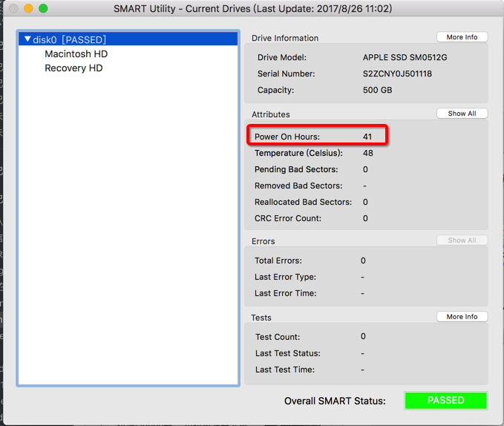Image resolution: width=504 pixels, height=426 pixels.
Task: Click the Total Errors label
Action: pyautogui.click(x=278, y=260)
